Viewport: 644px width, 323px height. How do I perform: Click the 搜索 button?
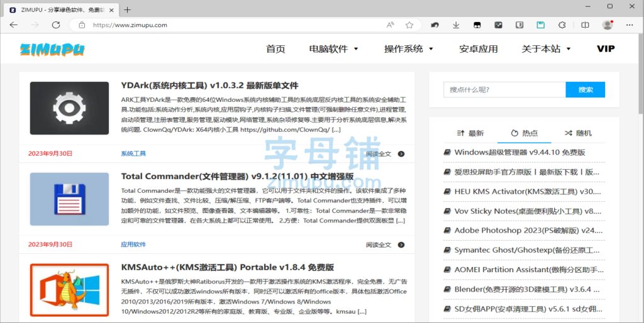click(586, 89)
